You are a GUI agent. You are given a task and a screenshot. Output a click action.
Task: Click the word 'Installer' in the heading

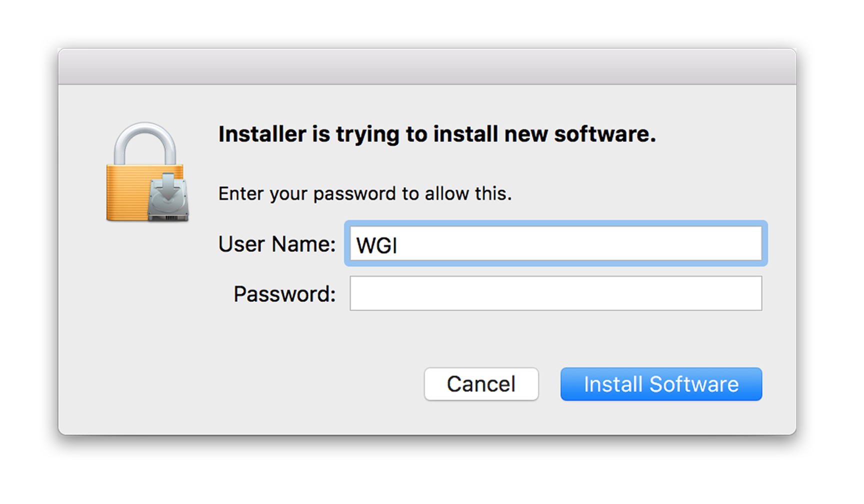262,134
